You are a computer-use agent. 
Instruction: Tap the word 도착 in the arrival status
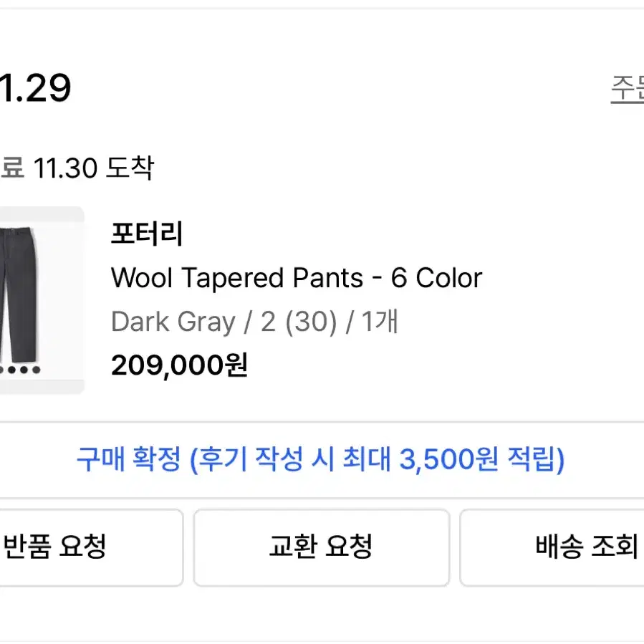click(130, 168)
